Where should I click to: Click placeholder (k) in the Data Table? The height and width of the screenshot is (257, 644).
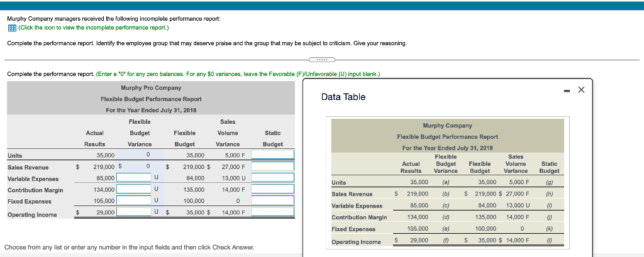550,228
